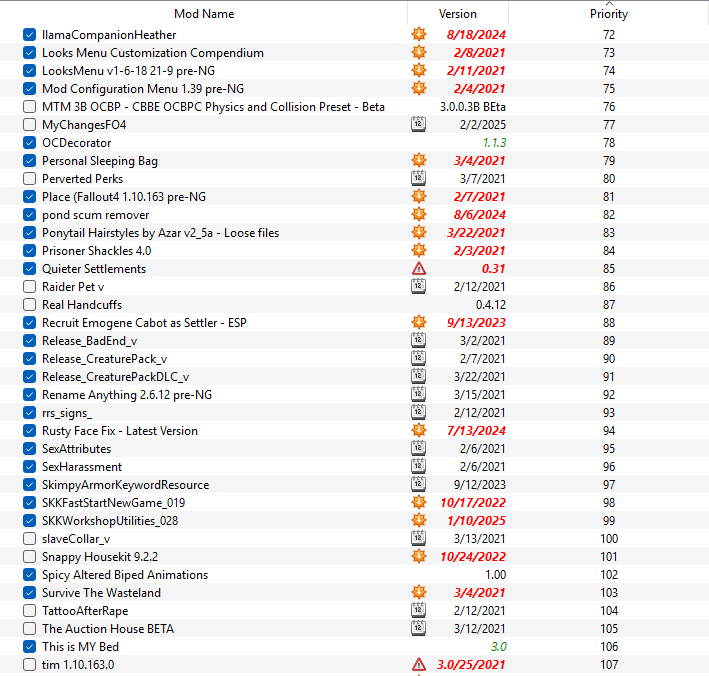Enable Snappy Housekit 9.2.2 checkbox

tap(29, 557)
